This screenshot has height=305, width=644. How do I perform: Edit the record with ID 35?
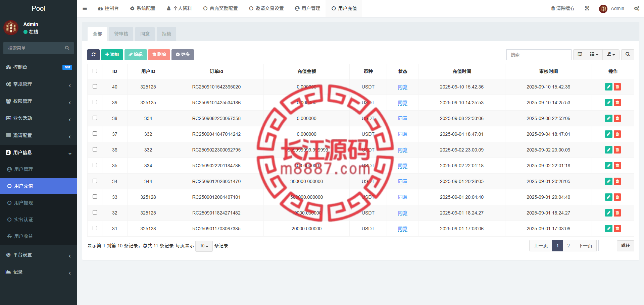pos(609,166)
